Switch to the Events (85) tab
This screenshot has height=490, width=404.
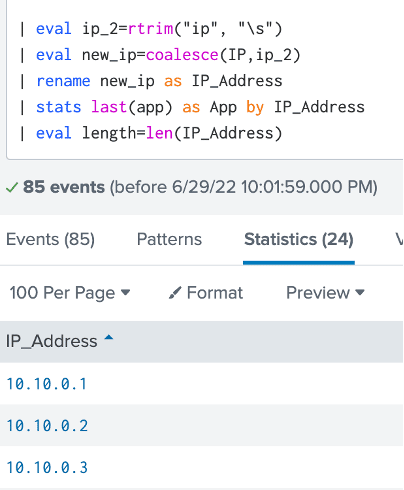[50, 239]
